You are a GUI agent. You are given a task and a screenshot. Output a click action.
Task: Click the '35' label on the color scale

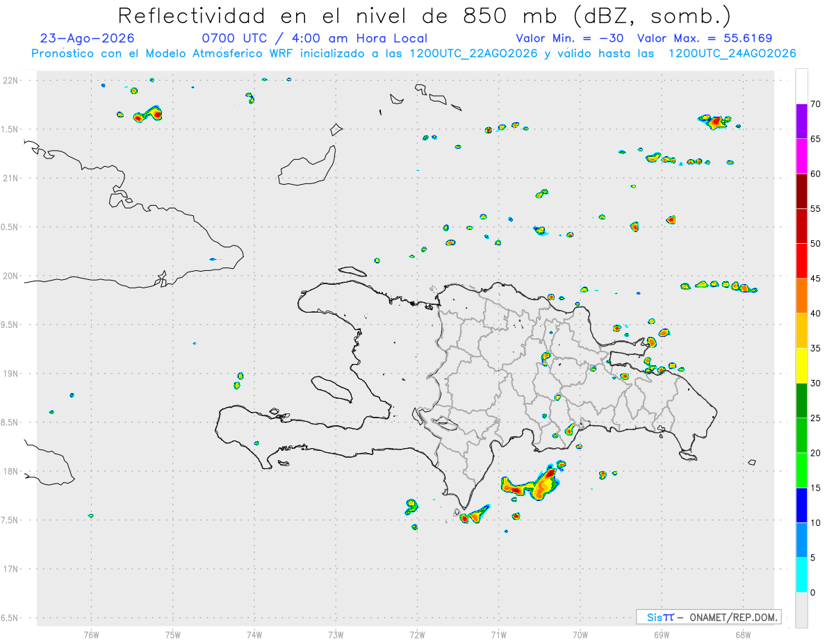tap(816, 348)
